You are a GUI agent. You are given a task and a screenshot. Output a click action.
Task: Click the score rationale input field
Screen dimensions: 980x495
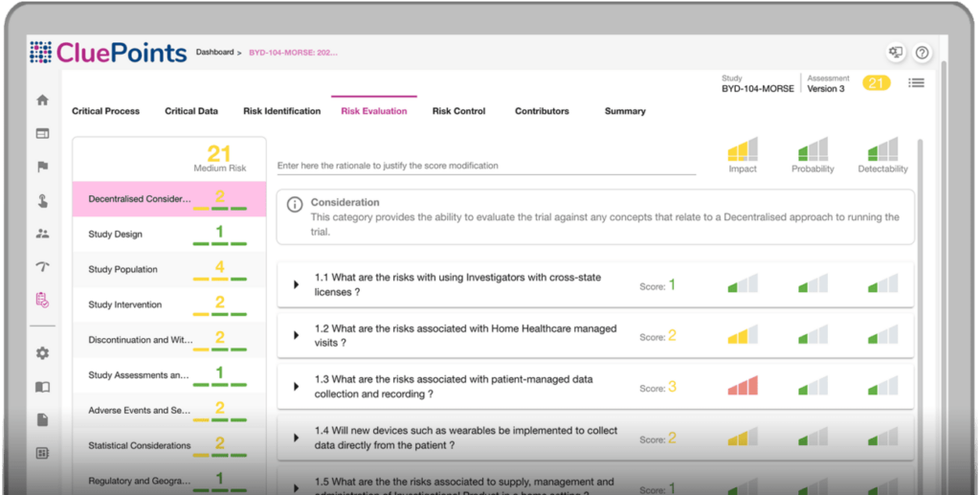coord(485,166)
